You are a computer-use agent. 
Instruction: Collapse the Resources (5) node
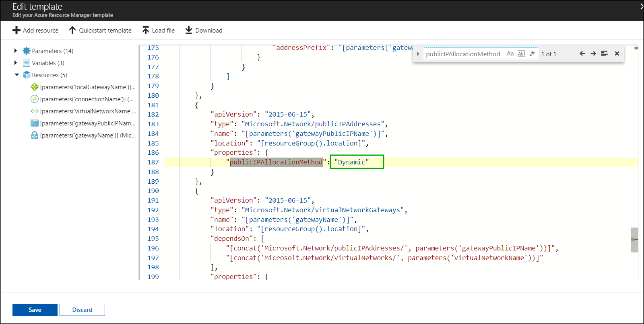click(17, 75)
